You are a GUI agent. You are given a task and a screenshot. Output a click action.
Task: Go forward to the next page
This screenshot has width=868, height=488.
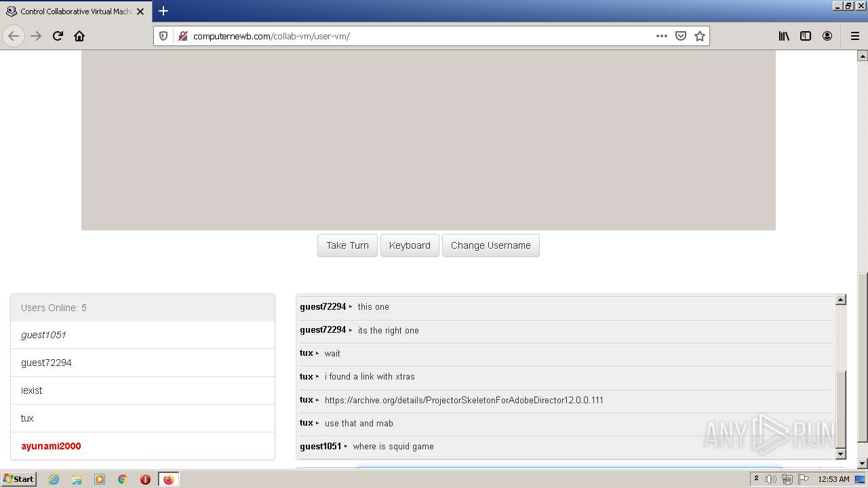[36, 36]
